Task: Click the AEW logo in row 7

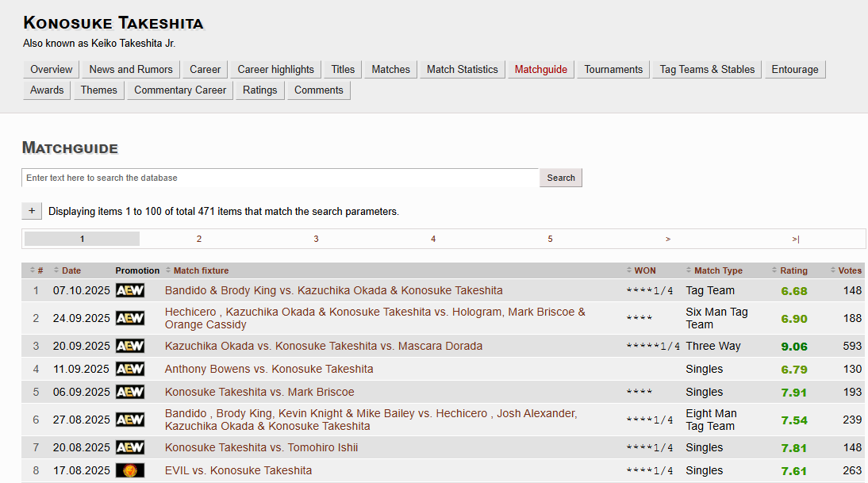Action: tap(130, 447)
